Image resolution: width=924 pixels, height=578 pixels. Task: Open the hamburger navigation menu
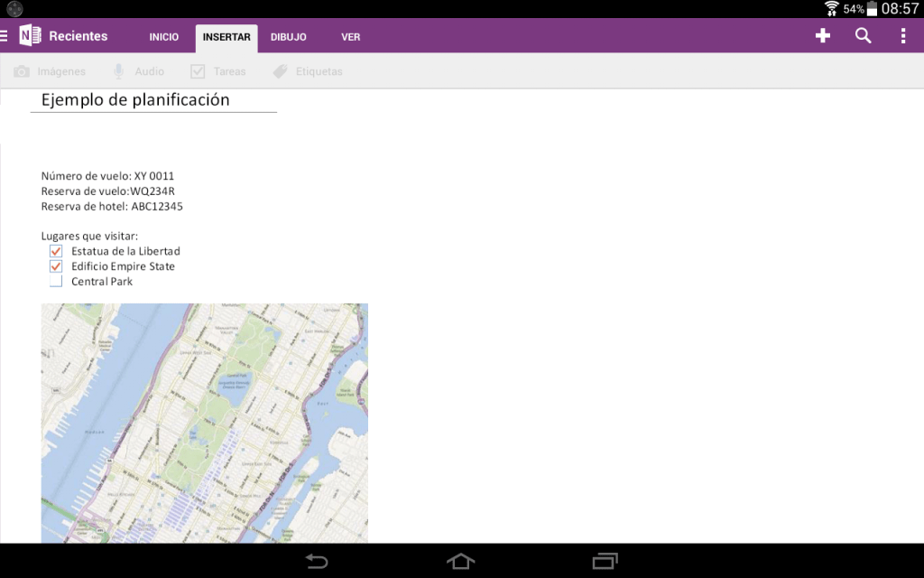tap(5, 36)
